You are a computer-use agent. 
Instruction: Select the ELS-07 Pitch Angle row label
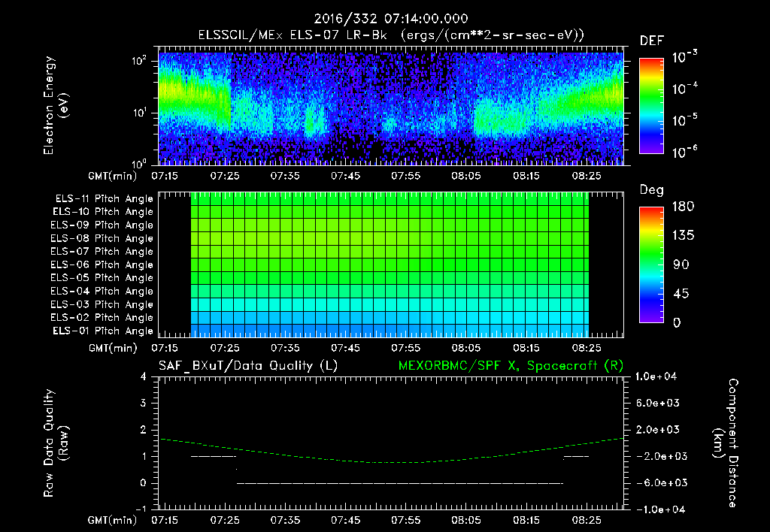(x=102, y=251)
